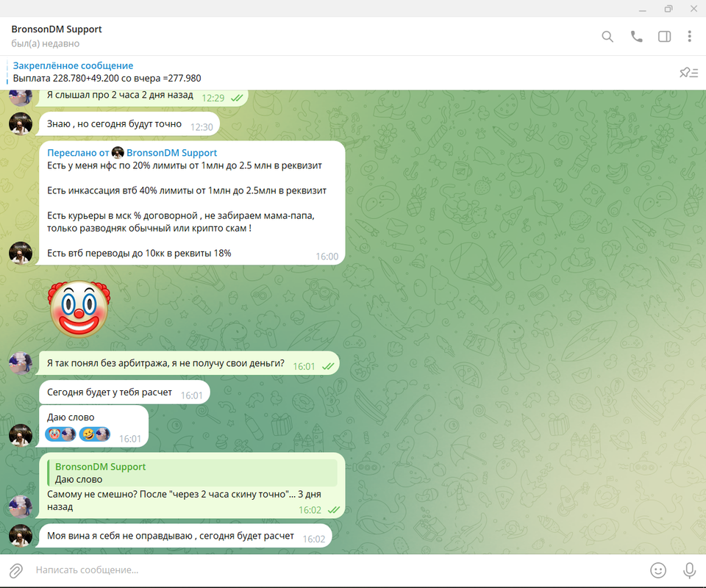The height and width of the screenshot is (588, 706).
Task: Attach a file with the paperclip icon
Action: [x=15, y=570]
